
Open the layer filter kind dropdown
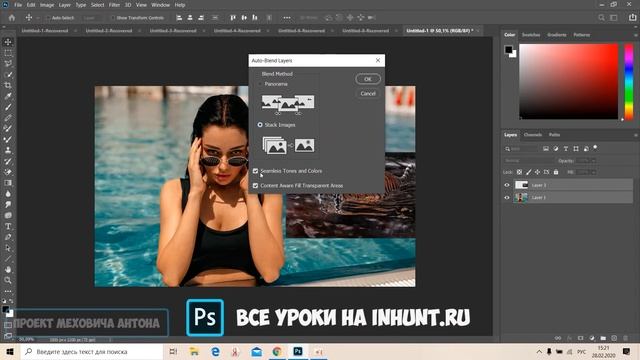(522, 149)
